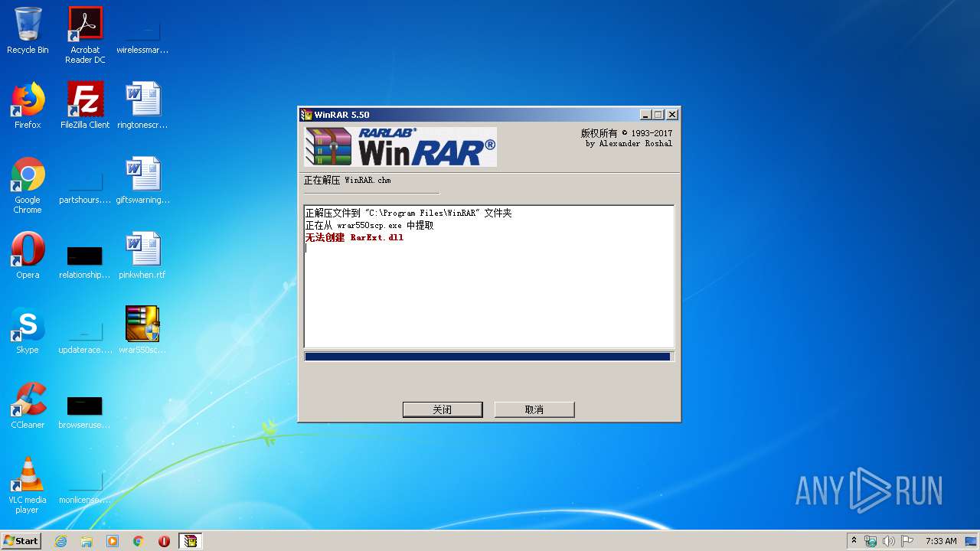Open Windows Explorer folder in taskbar

(x=87, y=541)
